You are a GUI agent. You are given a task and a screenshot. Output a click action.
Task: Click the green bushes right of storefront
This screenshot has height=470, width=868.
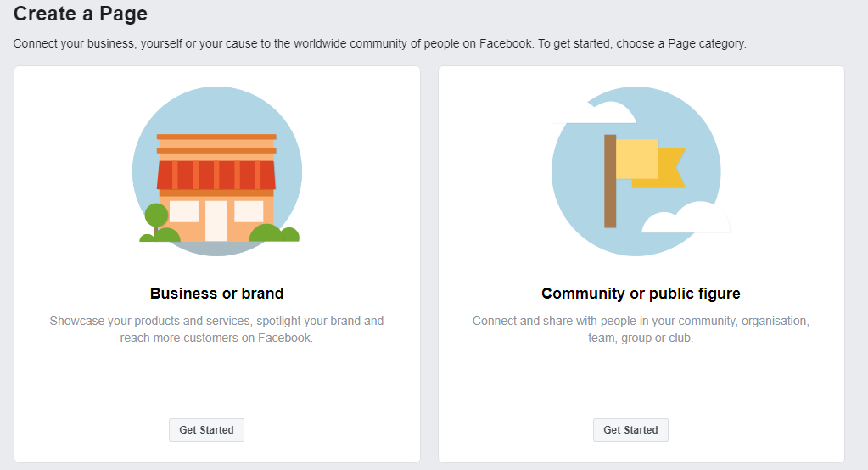coord(275,232)
